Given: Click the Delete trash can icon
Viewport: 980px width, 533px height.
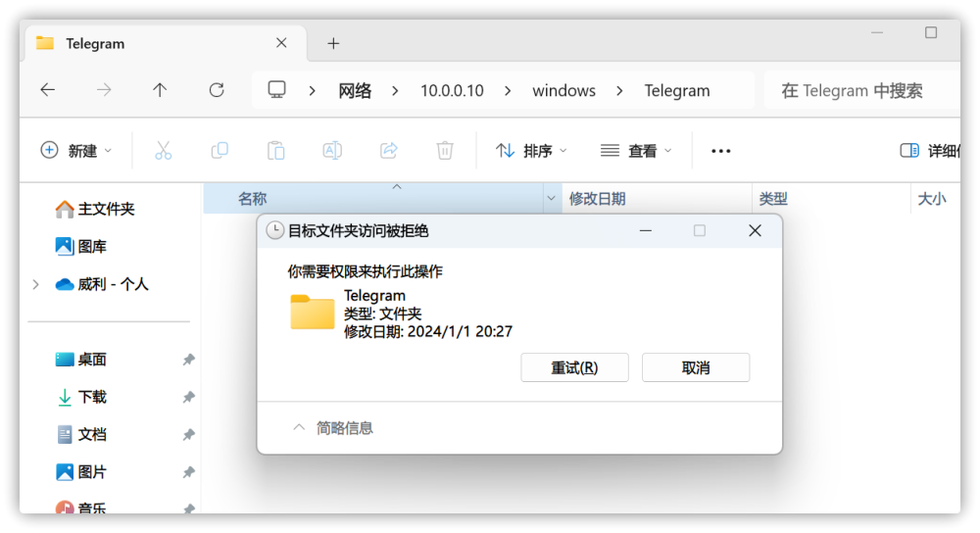Looking at the screenshot, I should [444, 151].
